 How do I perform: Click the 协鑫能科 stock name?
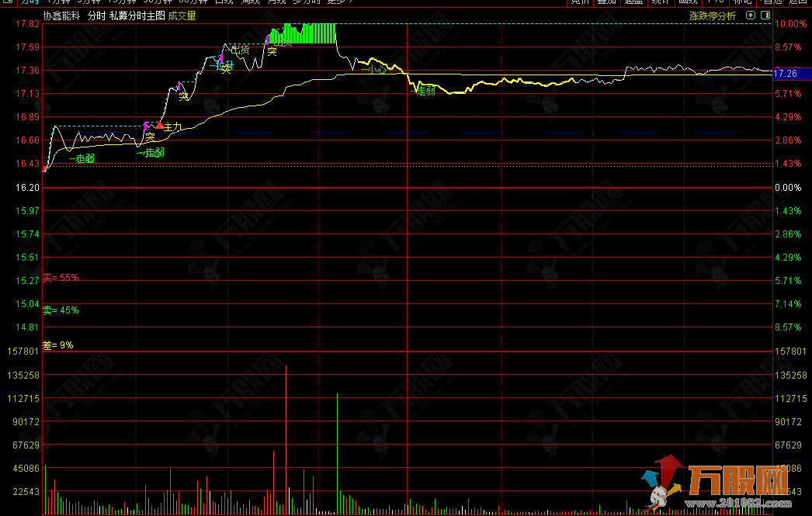click(x=62, y=15)
